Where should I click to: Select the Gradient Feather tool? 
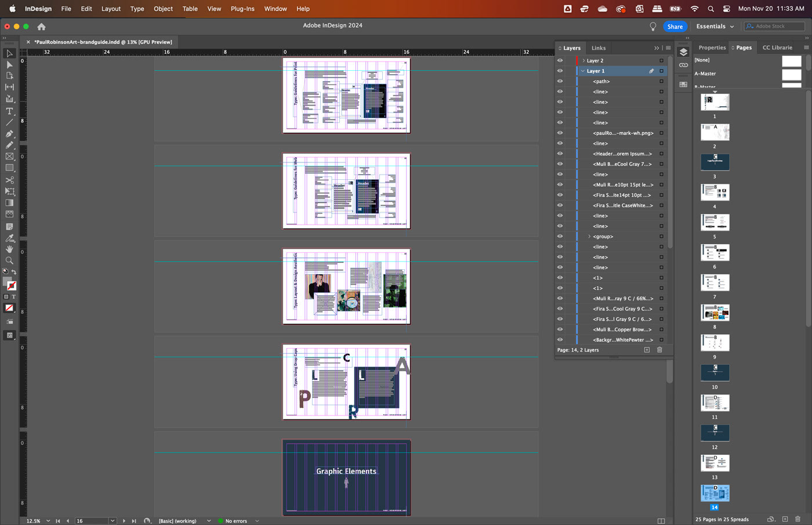[9, 215]
